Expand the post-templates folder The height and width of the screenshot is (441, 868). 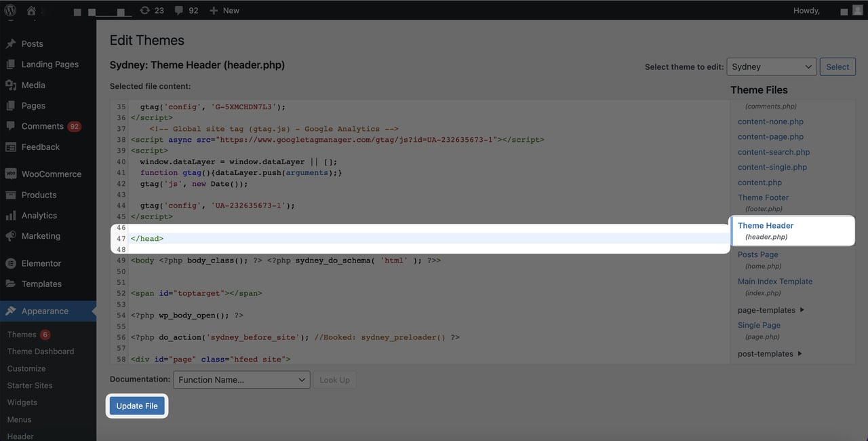(770, 353)
